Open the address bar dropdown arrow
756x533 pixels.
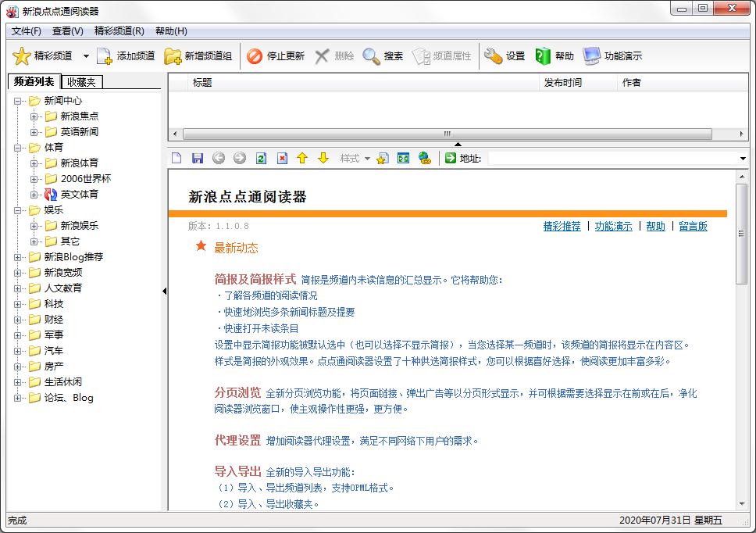743,159
